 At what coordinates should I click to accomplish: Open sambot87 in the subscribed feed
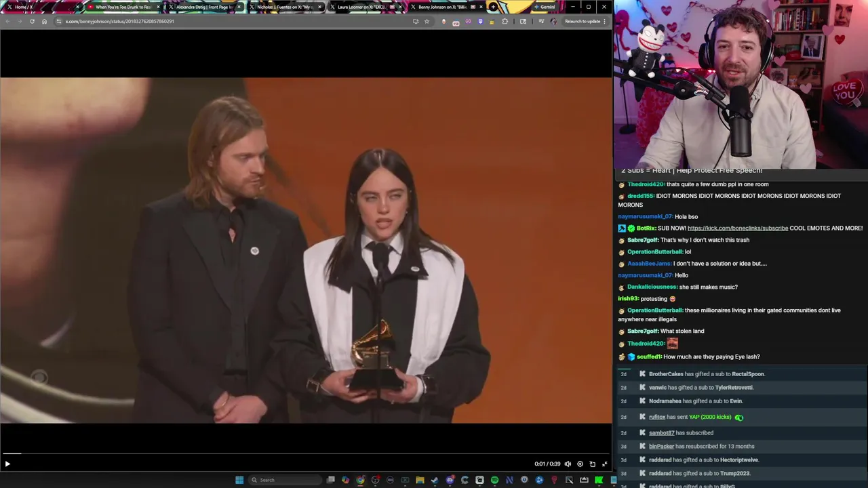(662, 433)
